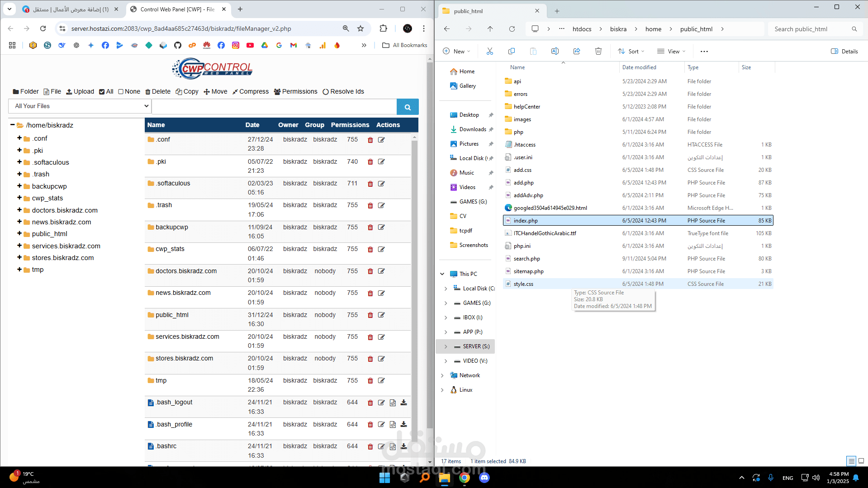Check the All selection checkbox
Viewport: 868px width, 488px height.
[x=102, y=92]
